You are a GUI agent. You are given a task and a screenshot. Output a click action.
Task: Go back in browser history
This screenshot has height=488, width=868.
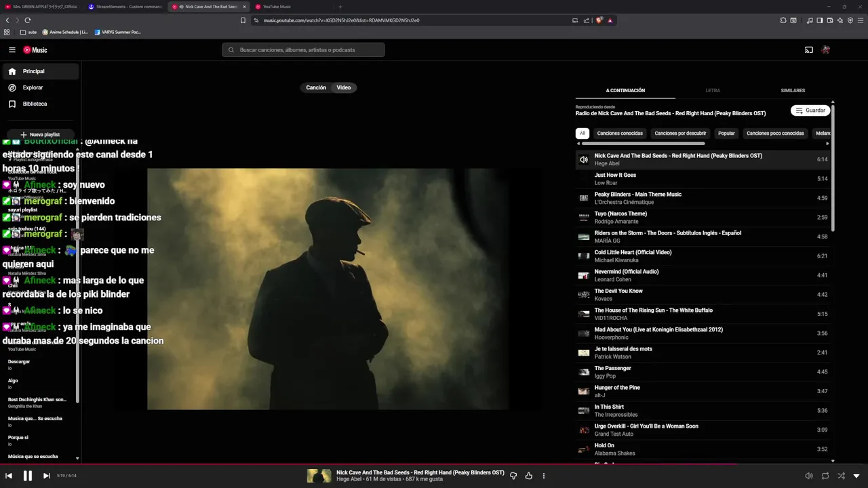tap(7, 20)
